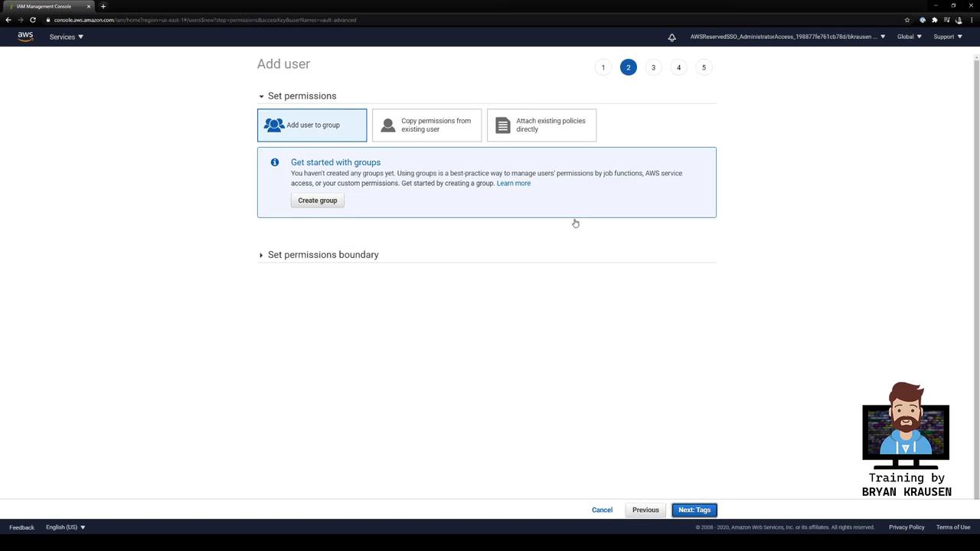Screen dimensions: 980x551
Task: Click the browser back arrow
Action: pyautogui.click(x=8, y=20)
